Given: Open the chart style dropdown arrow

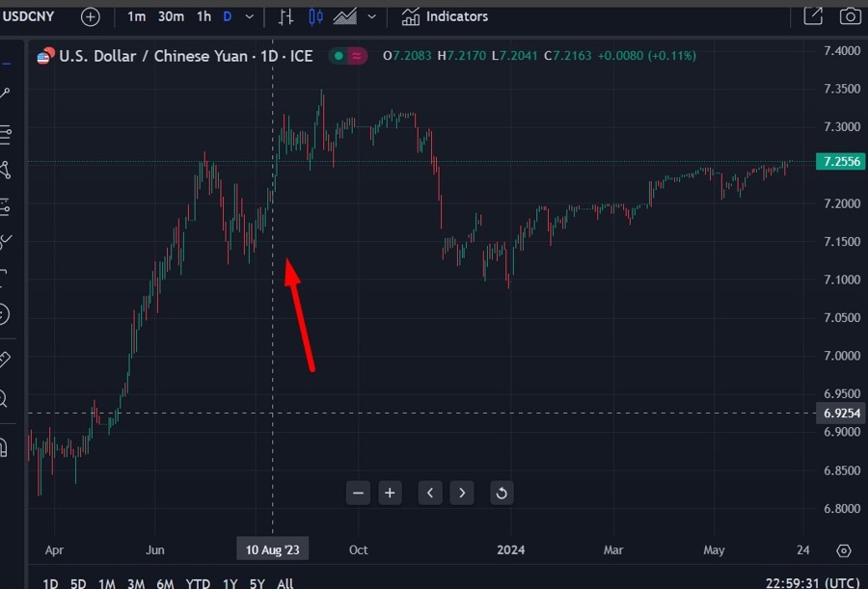Looking at the screenshot, I should [x=372, y=16].
